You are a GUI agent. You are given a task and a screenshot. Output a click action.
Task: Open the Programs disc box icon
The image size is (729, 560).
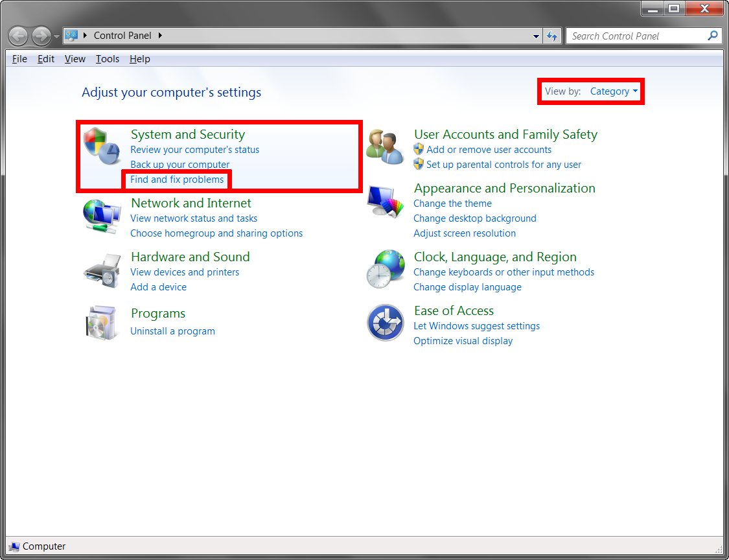(x=102, y=322)
